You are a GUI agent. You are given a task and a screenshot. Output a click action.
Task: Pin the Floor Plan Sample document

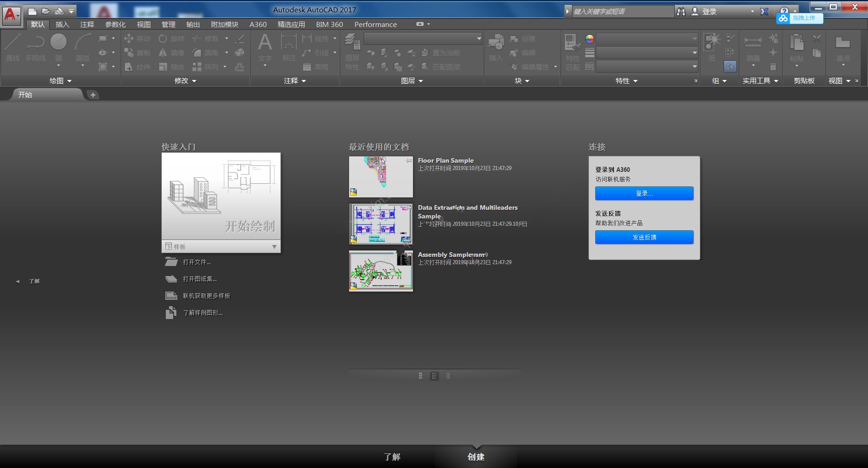tap(409, 161)
